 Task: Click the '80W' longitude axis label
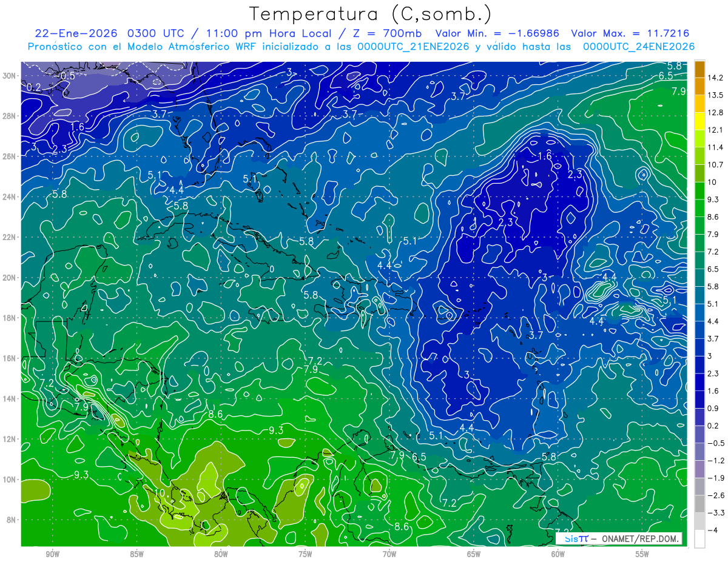[221, 554]
